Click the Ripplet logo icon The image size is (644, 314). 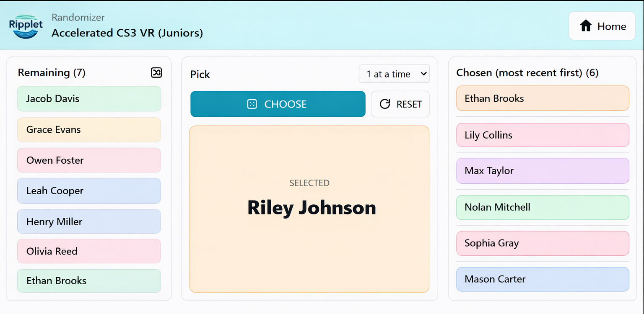pos(26,26)
